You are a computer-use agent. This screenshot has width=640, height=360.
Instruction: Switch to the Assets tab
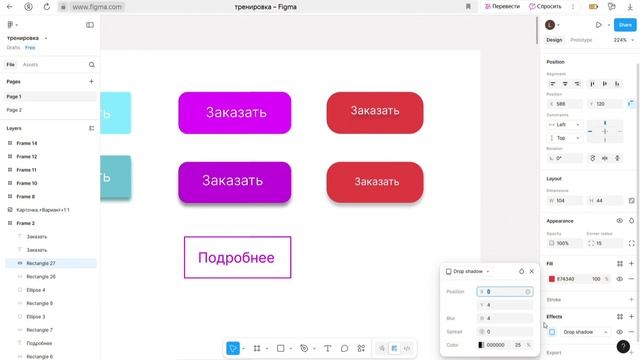point(30,64)
